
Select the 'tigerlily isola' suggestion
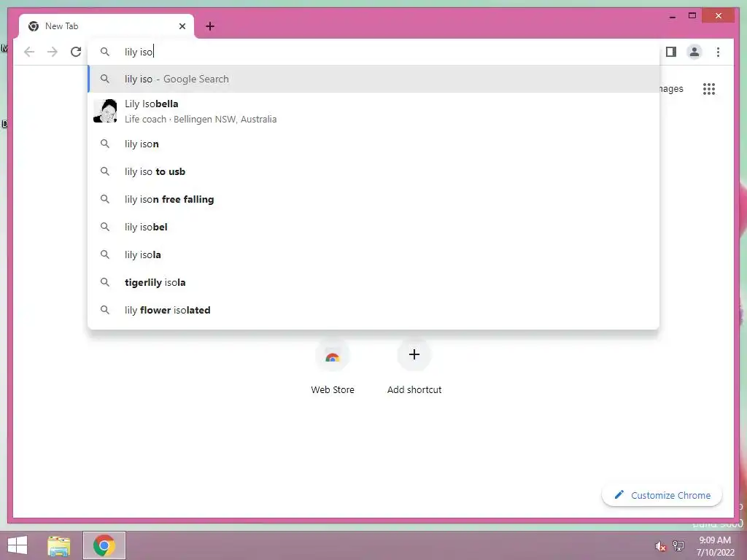click(x=373, y=282)
